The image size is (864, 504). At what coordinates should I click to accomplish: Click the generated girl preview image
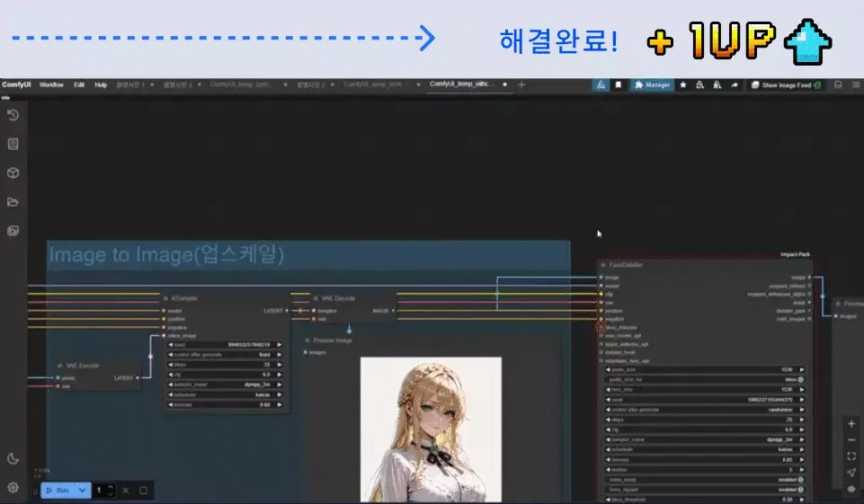pyautogui.click(x=431, y=429)
